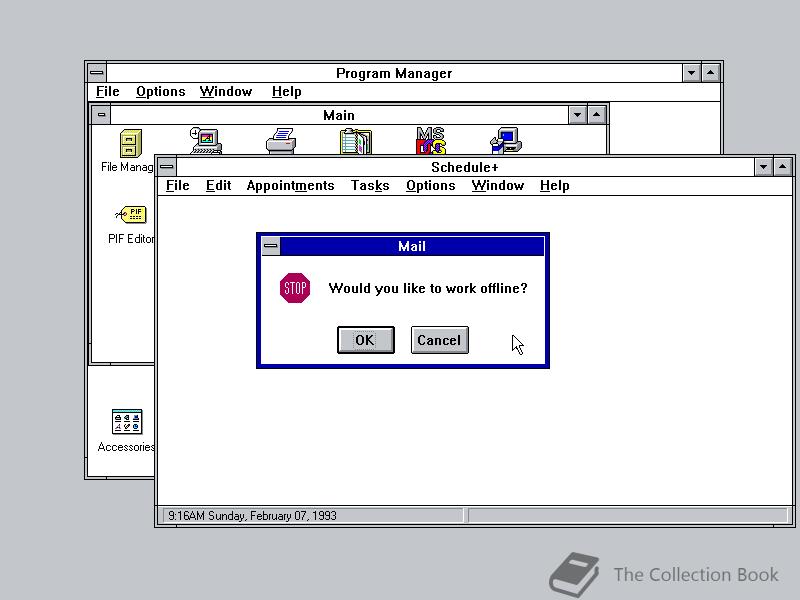Click the Mail dialog title bar

(x=412, y=246)
